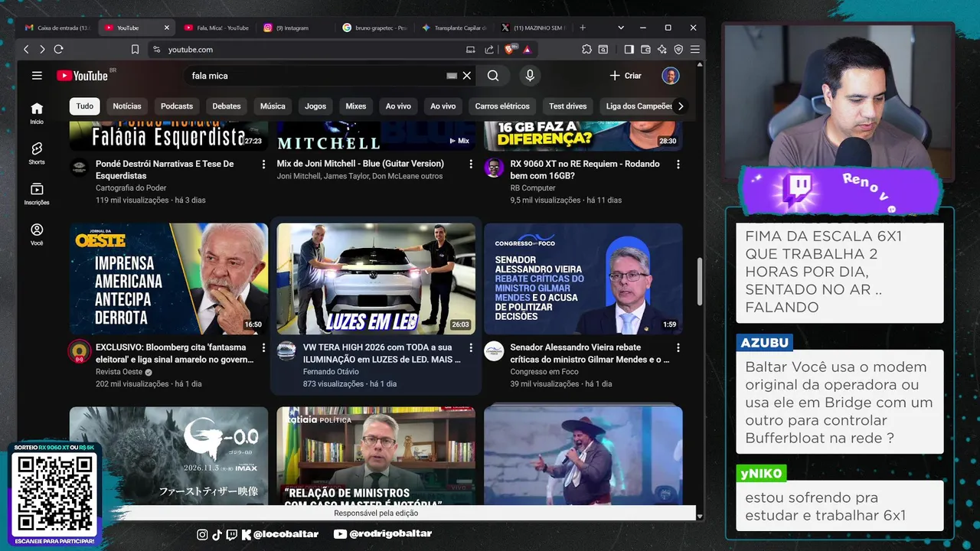Reload the page
Image resolution: width=980 pixels, height=551 pixels.
pos(58,49)
